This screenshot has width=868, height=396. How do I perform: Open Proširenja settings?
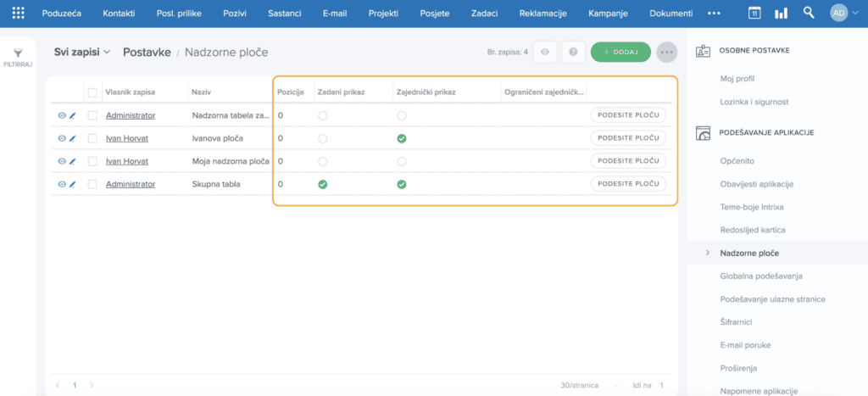(738, 368)
